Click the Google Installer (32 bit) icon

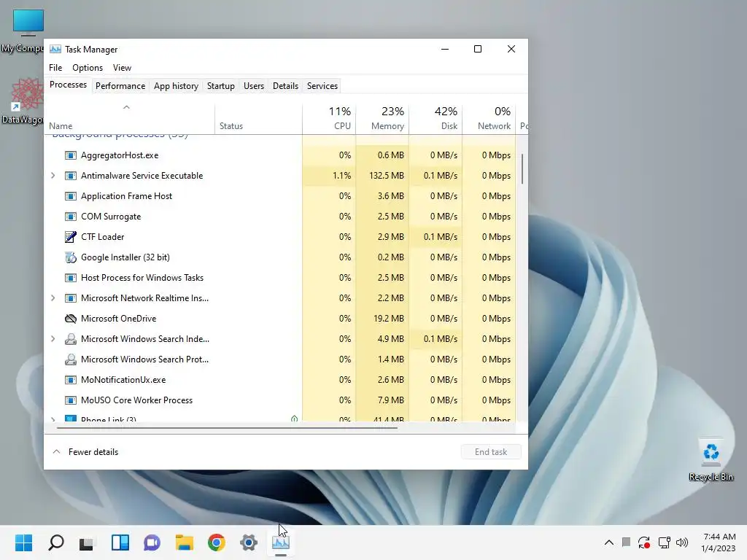tap(71, 257)
